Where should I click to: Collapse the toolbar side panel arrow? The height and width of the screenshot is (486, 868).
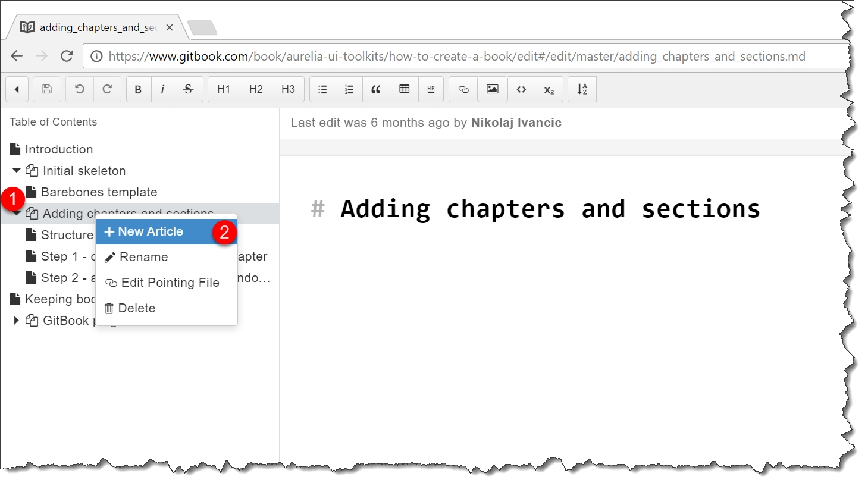click(17, 89)
